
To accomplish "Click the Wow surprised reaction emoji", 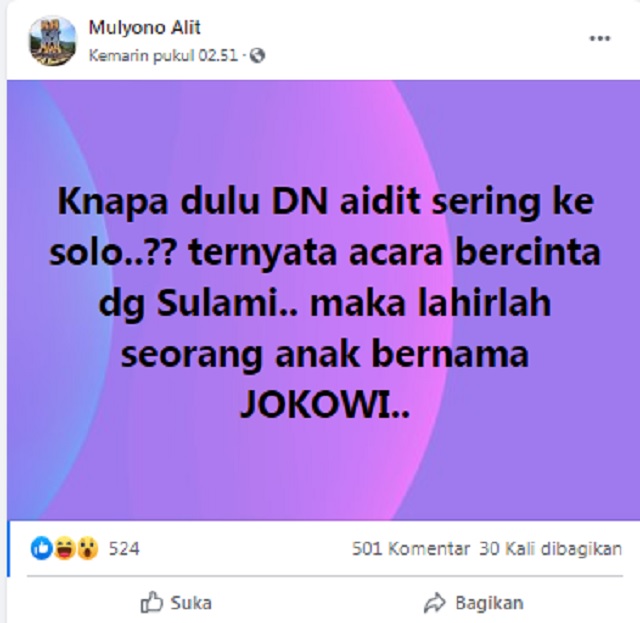I will [87, 548].
